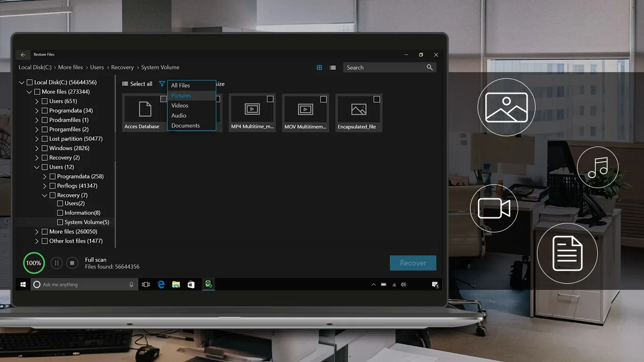Collapse the More files (273344) node
644x362 pixels.
pos(29,92)
